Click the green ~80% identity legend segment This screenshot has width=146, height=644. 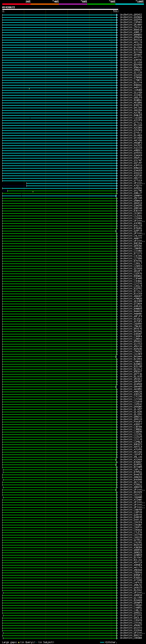[101, 4]
